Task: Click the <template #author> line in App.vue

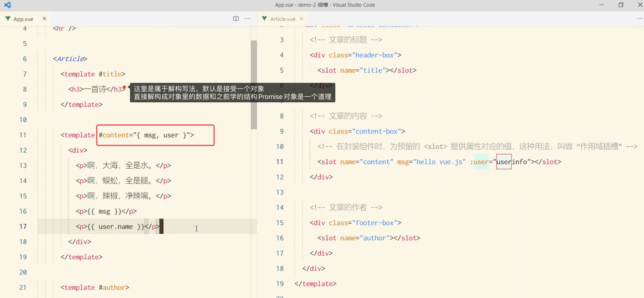Action: (95, 288)
